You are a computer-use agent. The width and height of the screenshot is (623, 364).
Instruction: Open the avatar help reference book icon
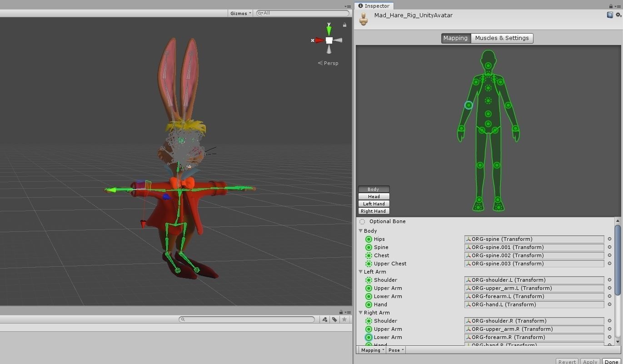610,15
